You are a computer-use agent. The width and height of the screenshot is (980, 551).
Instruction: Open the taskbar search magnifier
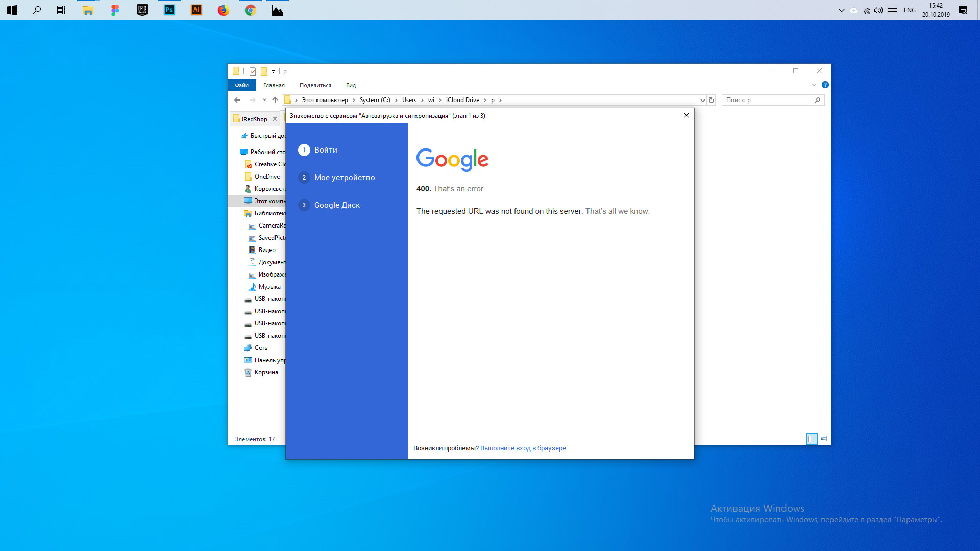point(37,10)
